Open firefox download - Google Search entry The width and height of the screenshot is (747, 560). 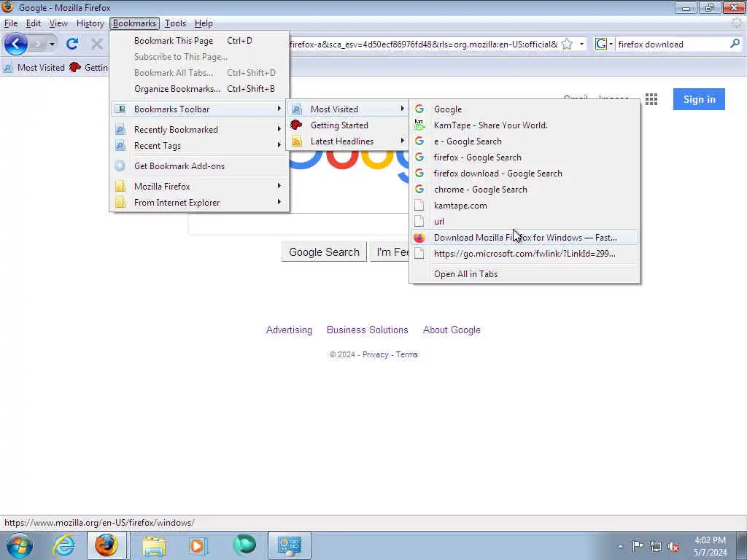(524, 174)
